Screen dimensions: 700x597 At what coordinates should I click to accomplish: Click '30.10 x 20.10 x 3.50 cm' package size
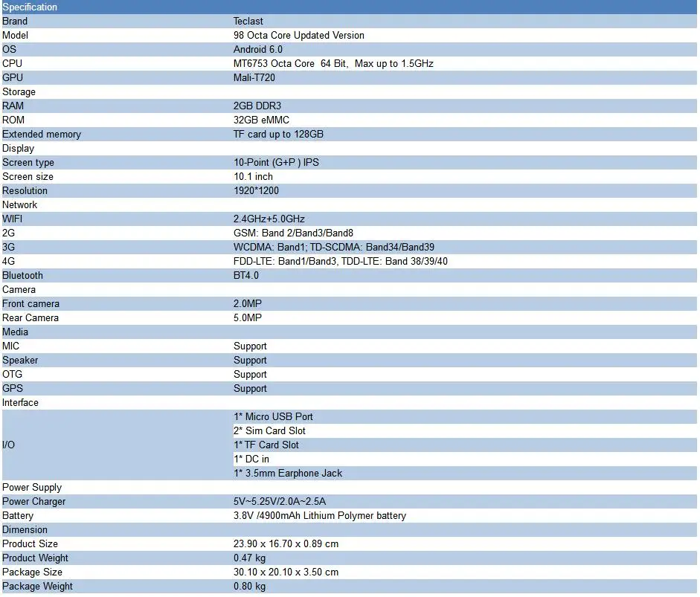tap(286, 572)
